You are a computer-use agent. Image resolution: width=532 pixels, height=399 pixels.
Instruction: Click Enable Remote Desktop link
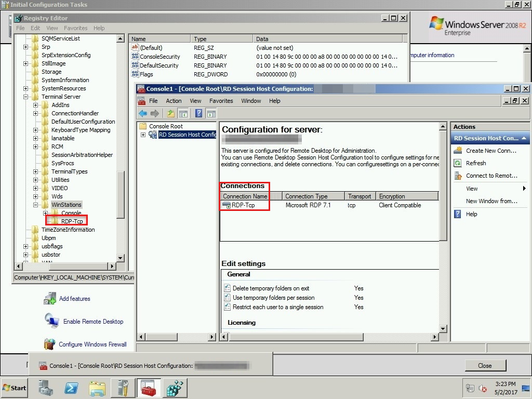(94, 321)
